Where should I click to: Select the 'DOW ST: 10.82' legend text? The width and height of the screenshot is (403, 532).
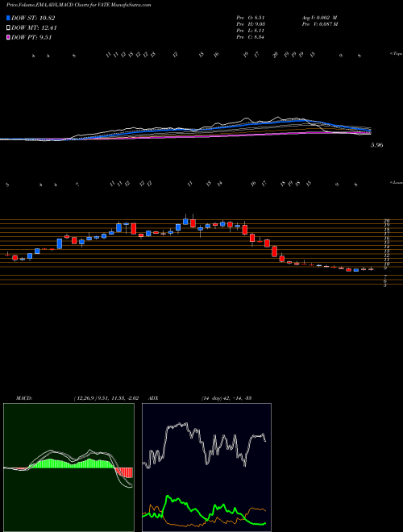[33, 19]
